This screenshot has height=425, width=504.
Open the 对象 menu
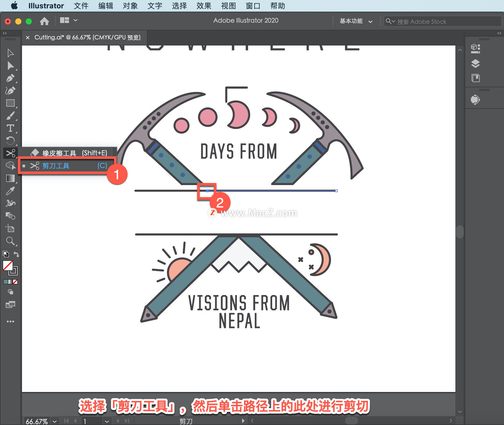(130, 6)
